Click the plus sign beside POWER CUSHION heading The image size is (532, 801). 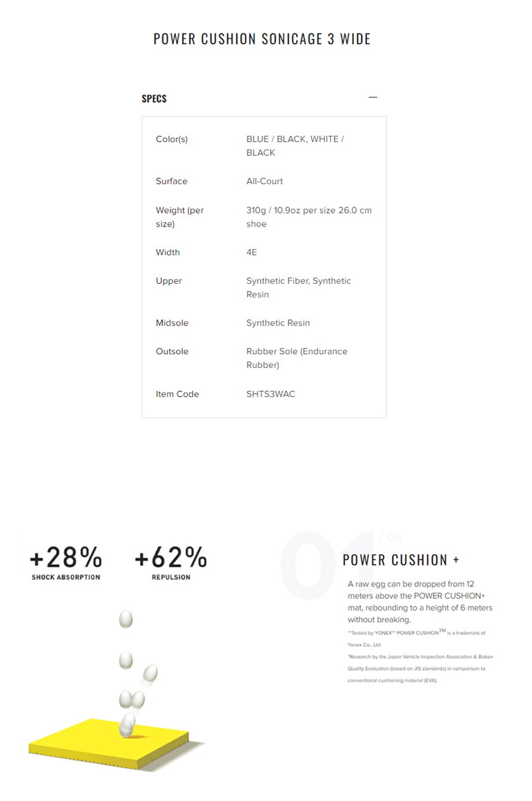point(456,560)
